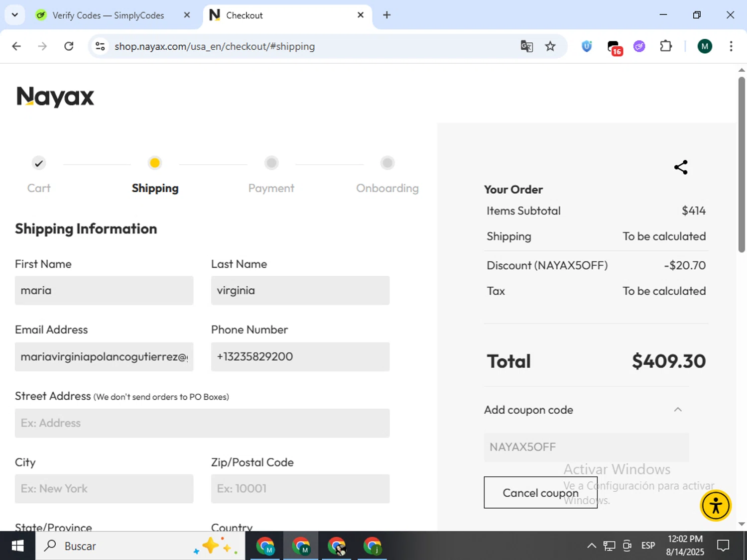The image size is (747, 560).
Task: Close the Checkout tab
Action: [x=361, y=15]
